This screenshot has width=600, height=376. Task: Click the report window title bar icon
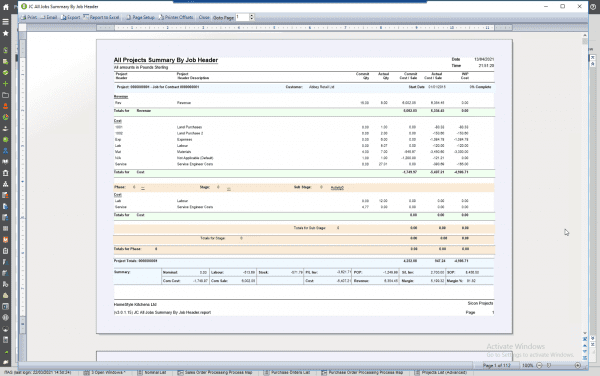[24, 7]
